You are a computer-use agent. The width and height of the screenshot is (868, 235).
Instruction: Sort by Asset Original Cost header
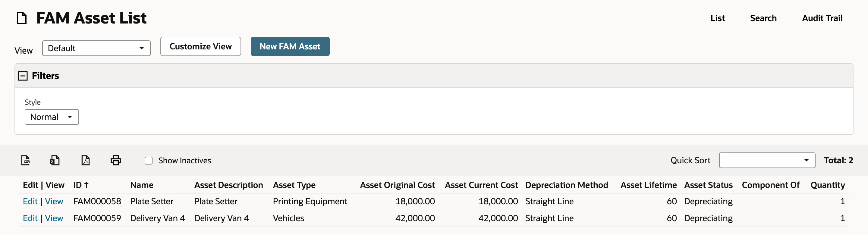(x=397, y=185)
